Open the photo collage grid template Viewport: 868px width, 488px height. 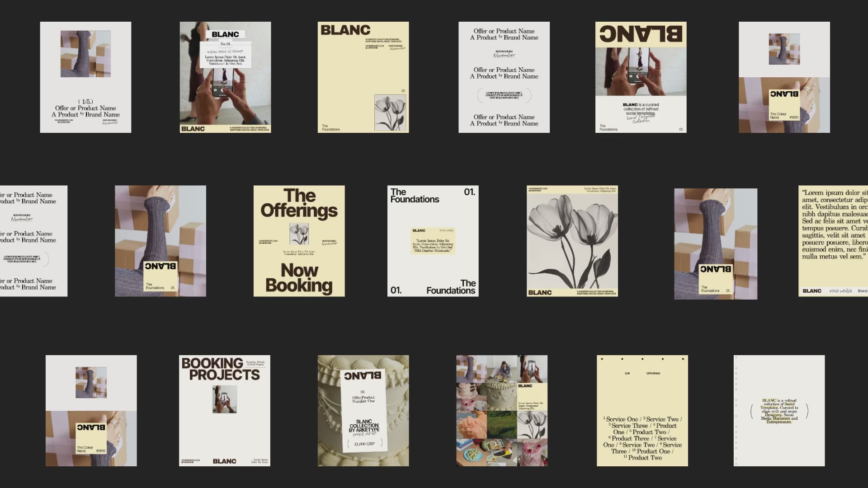[501, 410]
